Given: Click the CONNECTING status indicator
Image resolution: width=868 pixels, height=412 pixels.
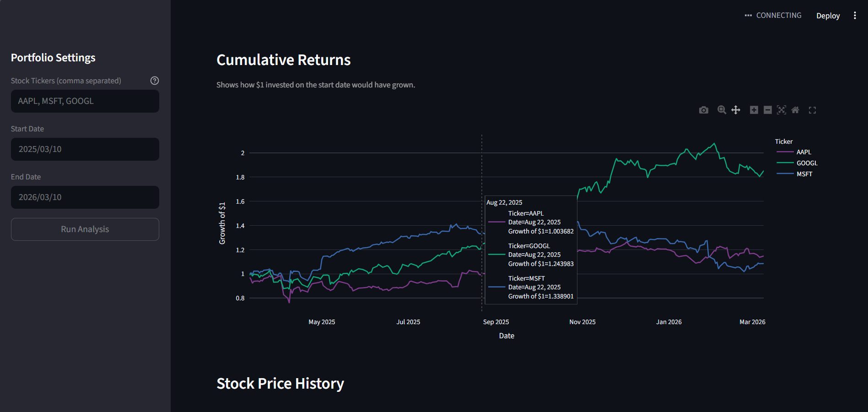Looking at the screenshot, I should [x=773, y=16].
